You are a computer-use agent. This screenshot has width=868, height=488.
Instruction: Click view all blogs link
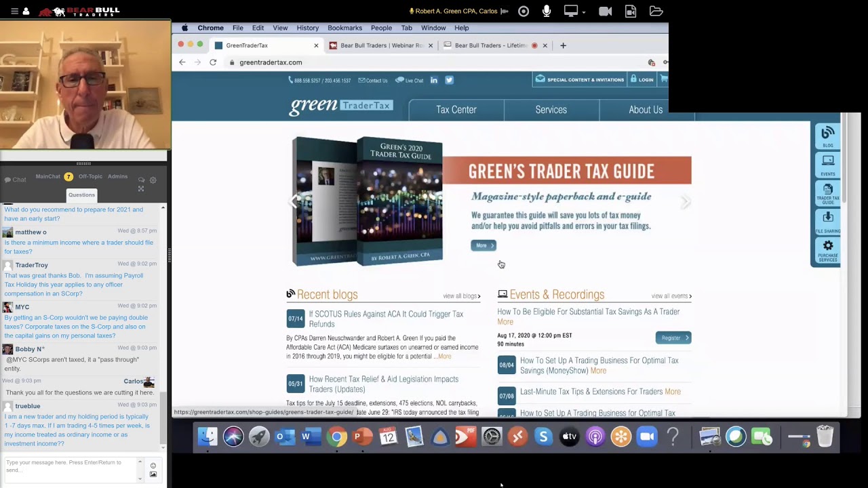(462, 296)
